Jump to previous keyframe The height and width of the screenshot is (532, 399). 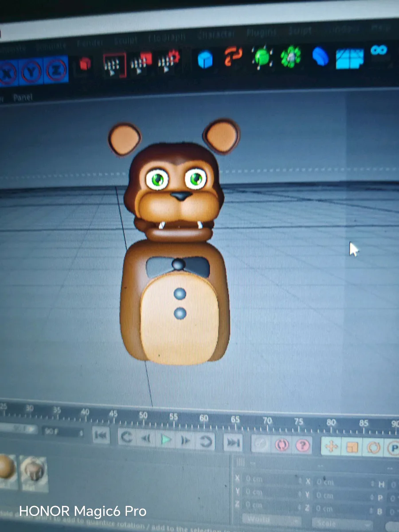click(126, 438)
